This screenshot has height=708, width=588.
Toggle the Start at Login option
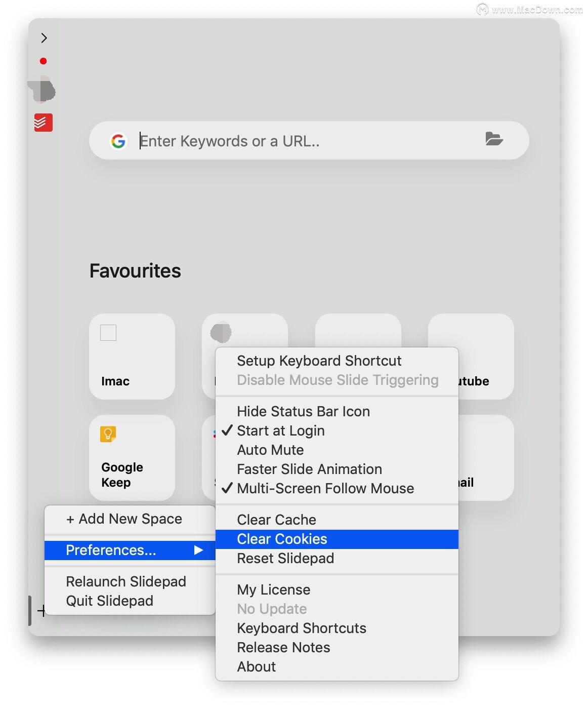click(x=337, y=430)
